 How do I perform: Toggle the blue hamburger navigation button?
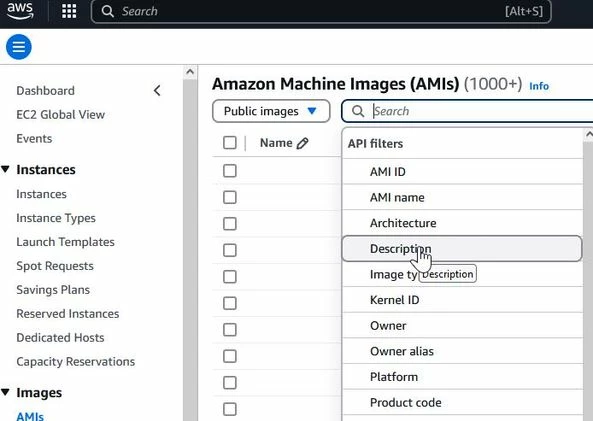point(19,47)
